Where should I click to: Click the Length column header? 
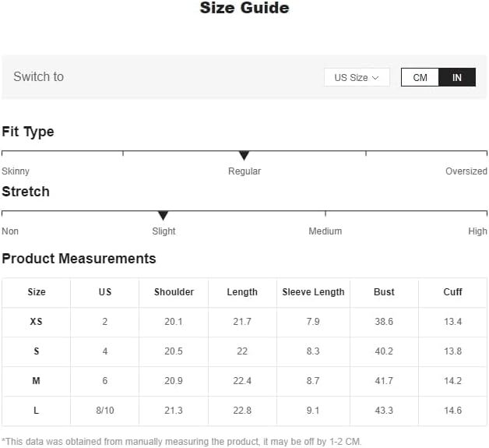[242, 292]
